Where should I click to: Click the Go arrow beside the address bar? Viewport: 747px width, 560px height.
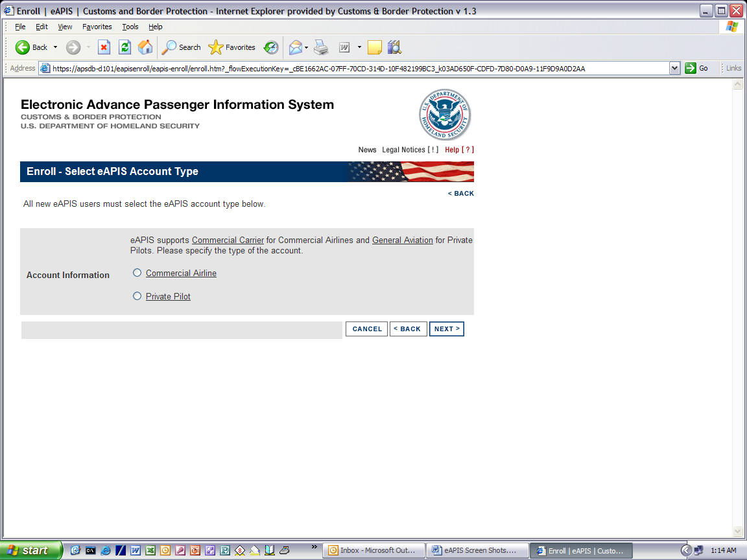point(696,68)
